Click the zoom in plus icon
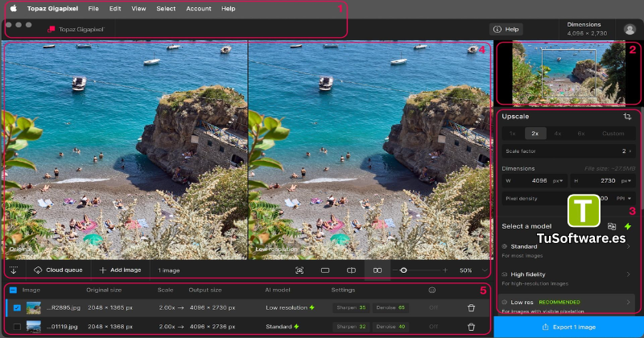644x338 pixels. [x=445, y=270]
